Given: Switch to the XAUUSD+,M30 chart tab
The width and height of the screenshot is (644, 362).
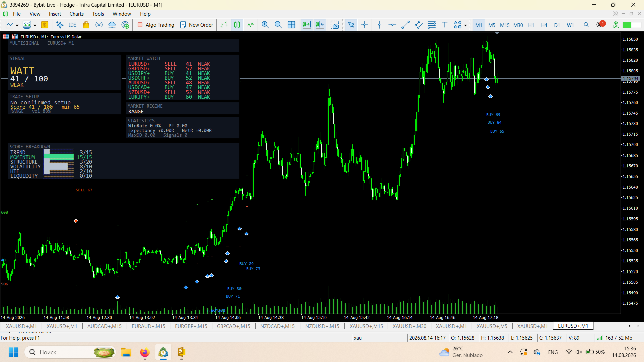Looking at the screenshot, I should pos(409,326).
